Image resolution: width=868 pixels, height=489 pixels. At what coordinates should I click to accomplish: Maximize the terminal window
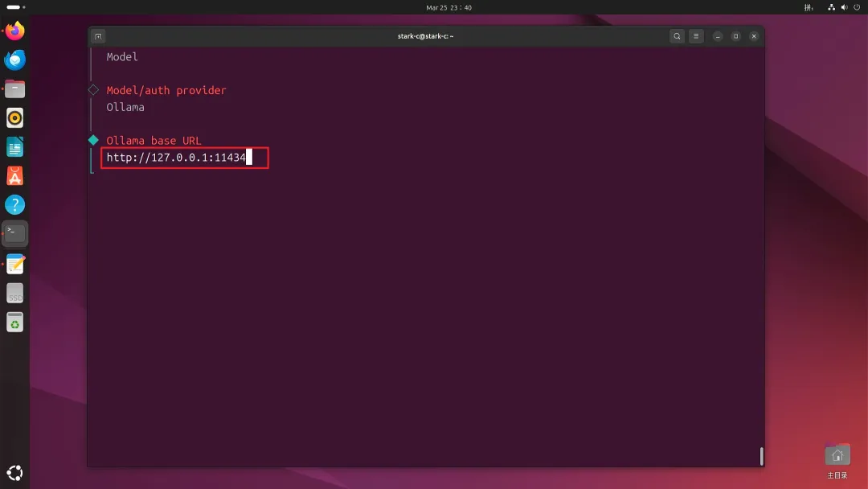click(735, 36)
